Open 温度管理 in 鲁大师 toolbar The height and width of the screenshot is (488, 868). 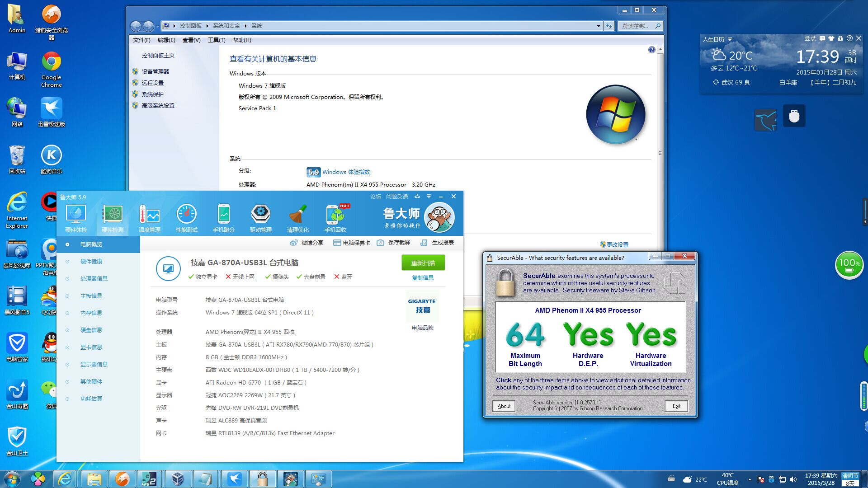click(150, 219)
